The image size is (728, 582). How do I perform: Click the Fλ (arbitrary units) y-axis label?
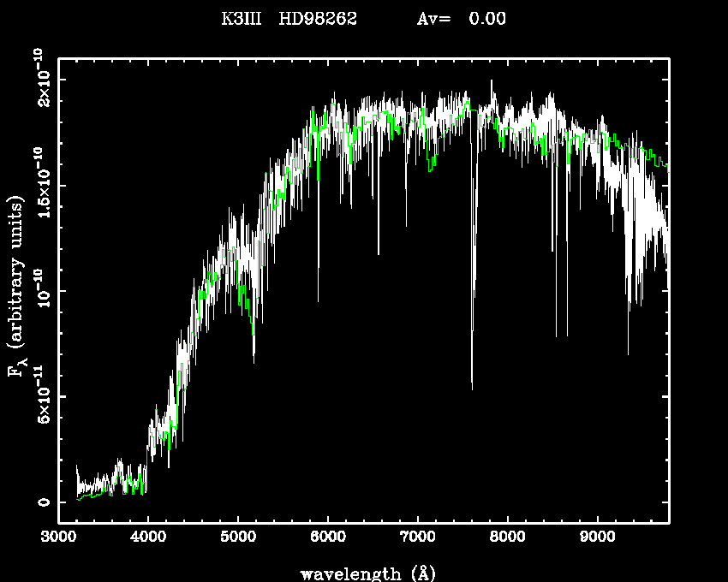tap(17, 288)
